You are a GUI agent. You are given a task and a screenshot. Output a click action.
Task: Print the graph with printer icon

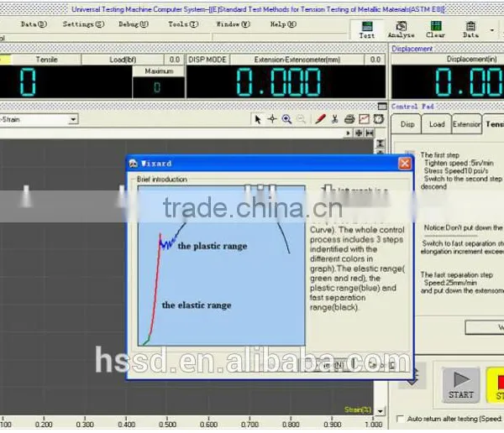[349, 119]
